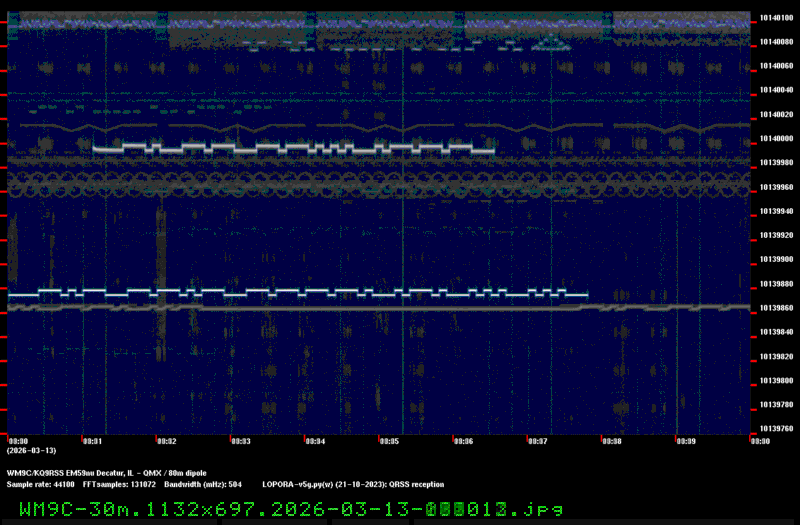Select the 10139900 frequency scale value

(x=776, y=259)
